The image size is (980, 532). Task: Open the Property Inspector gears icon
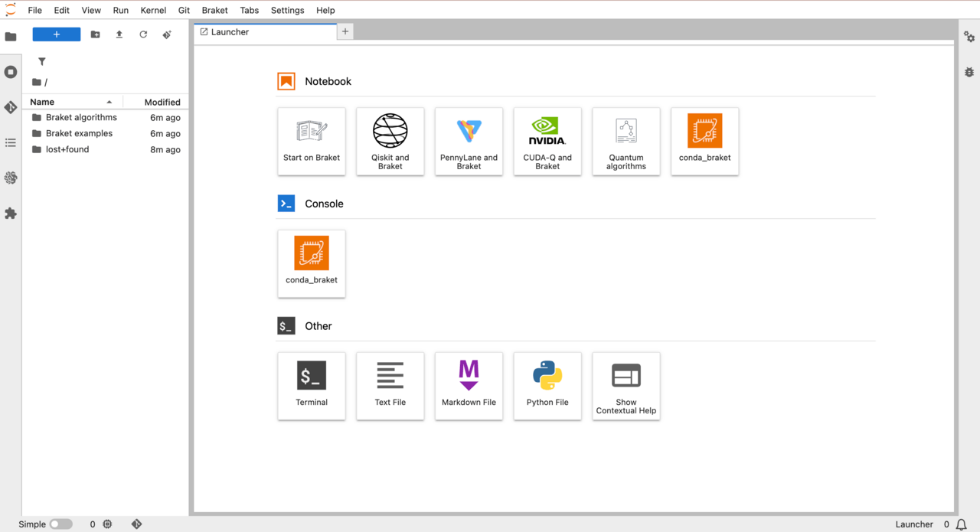pyautogui.click(x=969, y=37)
